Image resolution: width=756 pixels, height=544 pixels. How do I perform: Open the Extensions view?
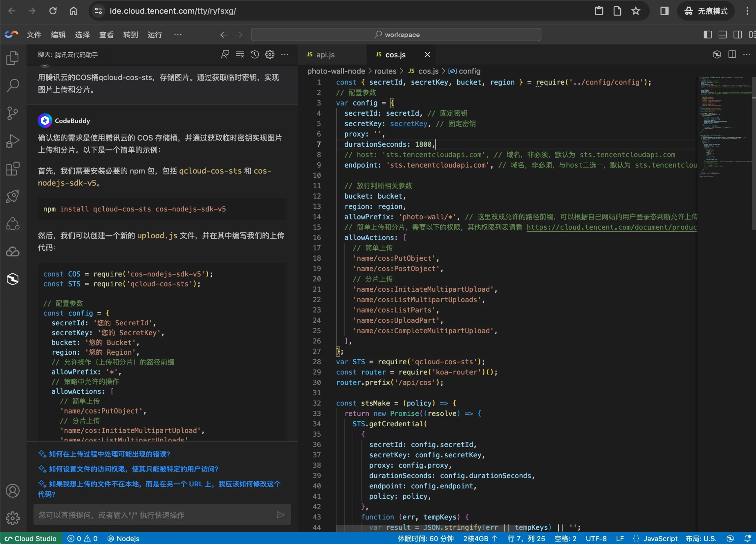click(x=13, y=168)
